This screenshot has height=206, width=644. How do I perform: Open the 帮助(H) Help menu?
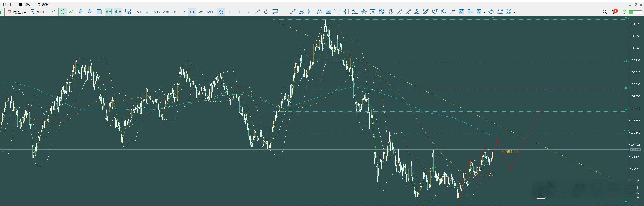(44, 5)
